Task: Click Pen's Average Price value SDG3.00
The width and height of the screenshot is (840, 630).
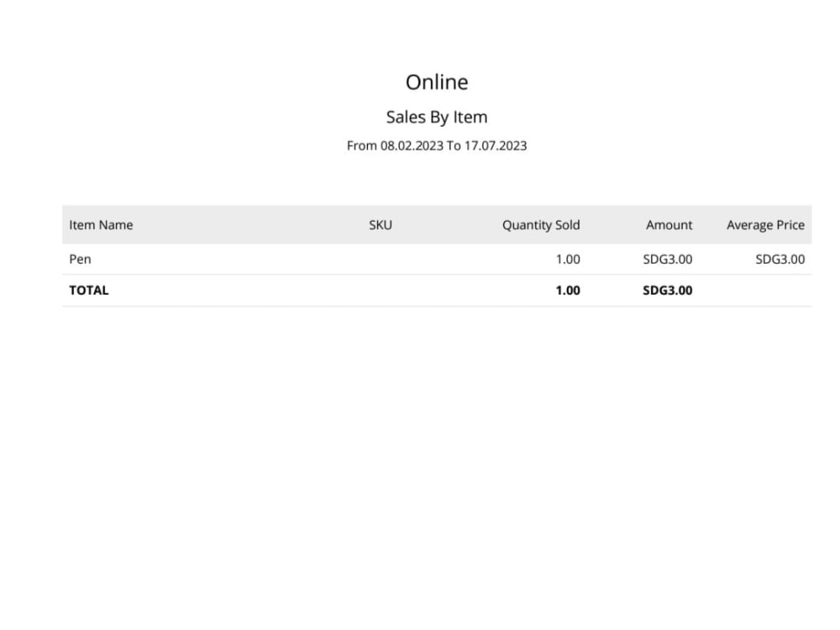Action: (780, 260)
